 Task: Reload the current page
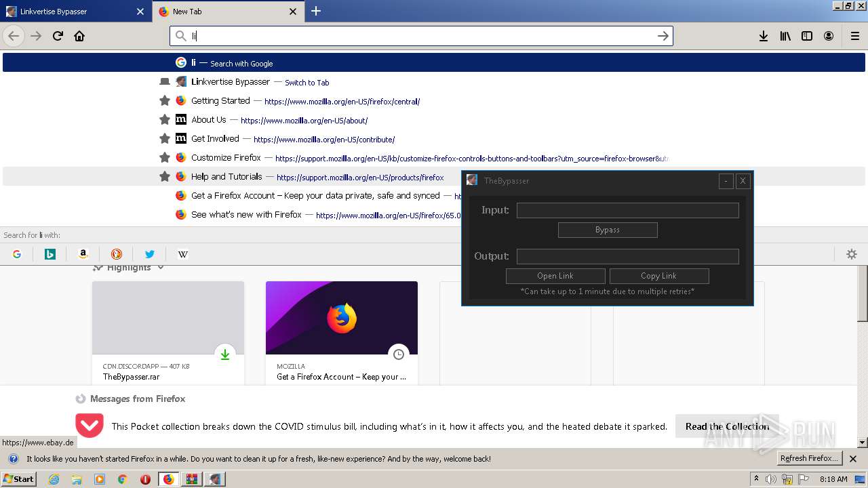tap(58, 36)
